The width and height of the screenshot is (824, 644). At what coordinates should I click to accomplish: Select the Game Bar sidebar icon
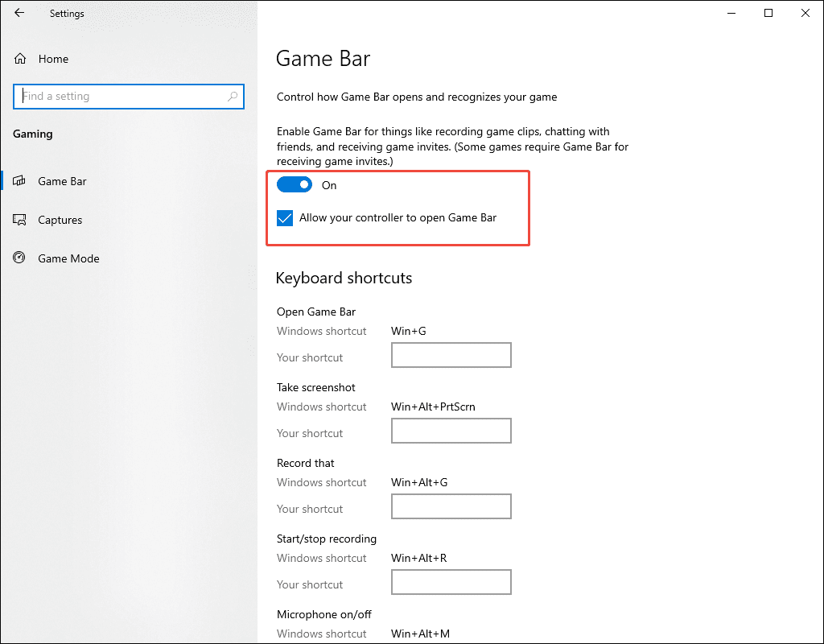(x=19, y=181)
